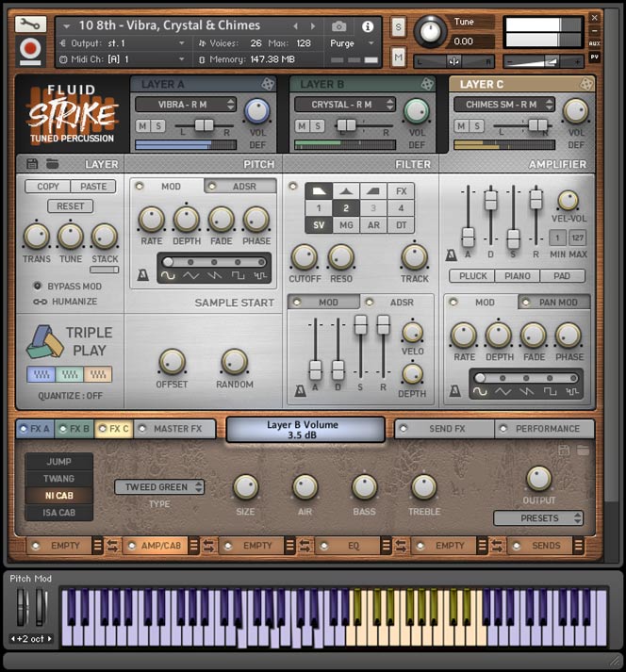626x672 pixels.
Task: Click the camera snapshot icon
Action: click(x=338, y=26)
